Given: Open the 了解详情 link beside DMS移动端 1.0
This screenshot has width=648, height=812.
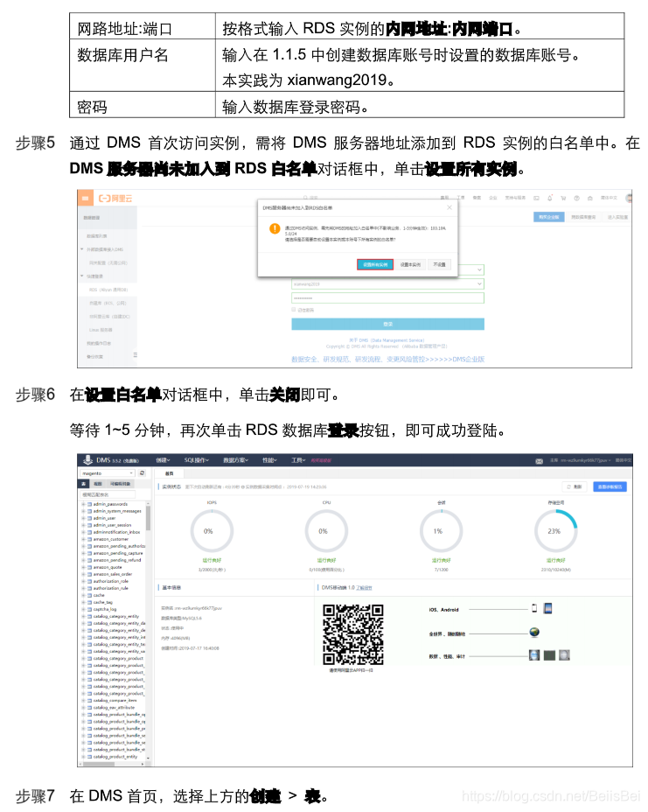Looking at the screenshot, I should point(365,588).
